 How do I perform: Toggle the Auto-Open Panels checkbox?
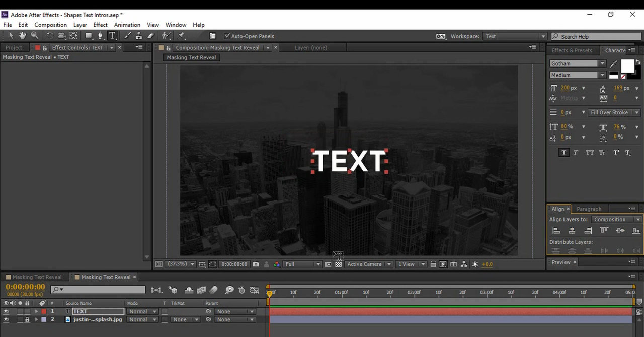click(x=227, y=36)
